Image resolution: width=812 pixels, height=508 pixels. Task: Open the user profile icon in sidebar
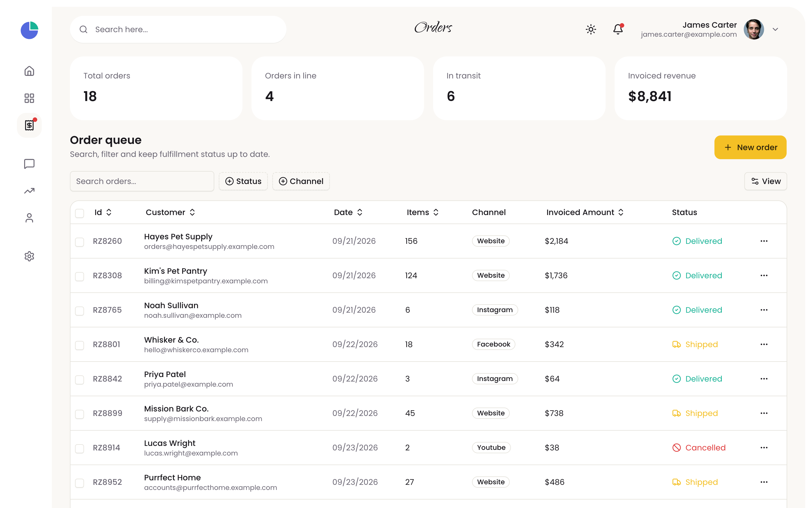tap(30, 218)
